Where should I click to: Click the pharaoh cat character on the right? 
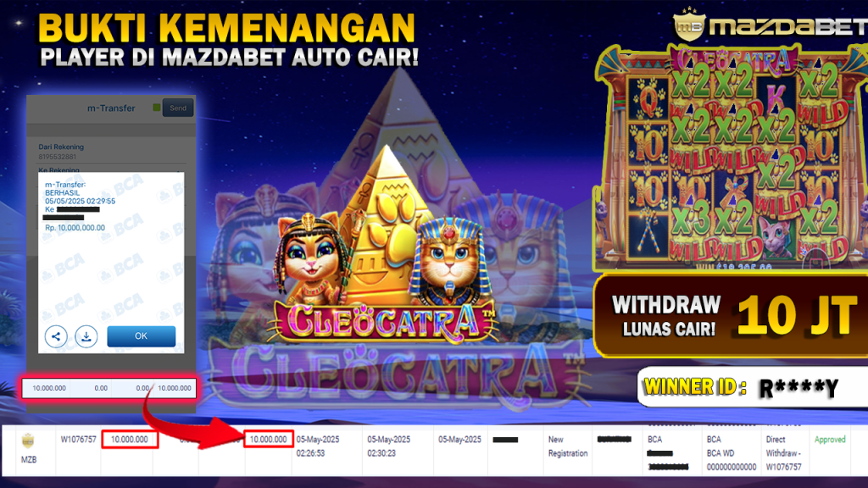(x=449, y=260)
